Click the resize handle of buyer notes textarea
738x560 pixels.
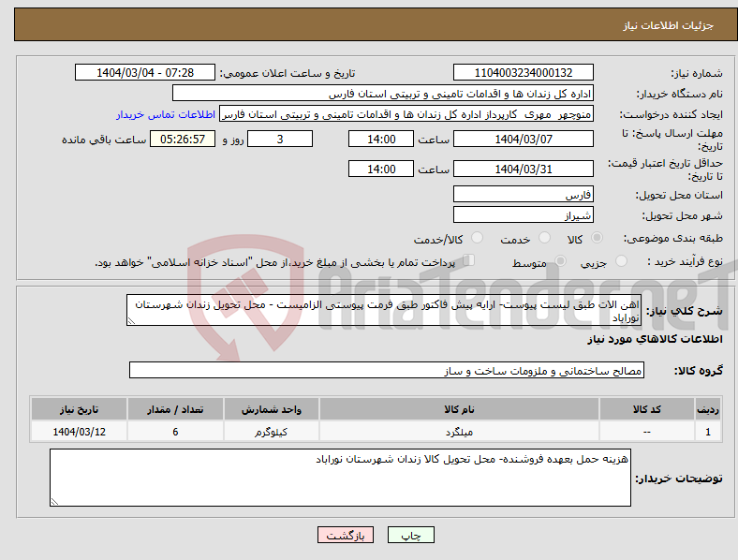(x=54, y=502)
